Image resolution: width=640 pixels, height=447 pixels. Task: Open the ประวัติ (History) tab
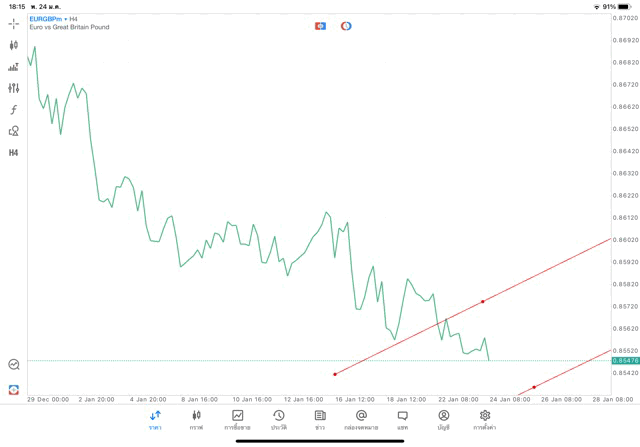pyautogui.click(x=279, y=420)
